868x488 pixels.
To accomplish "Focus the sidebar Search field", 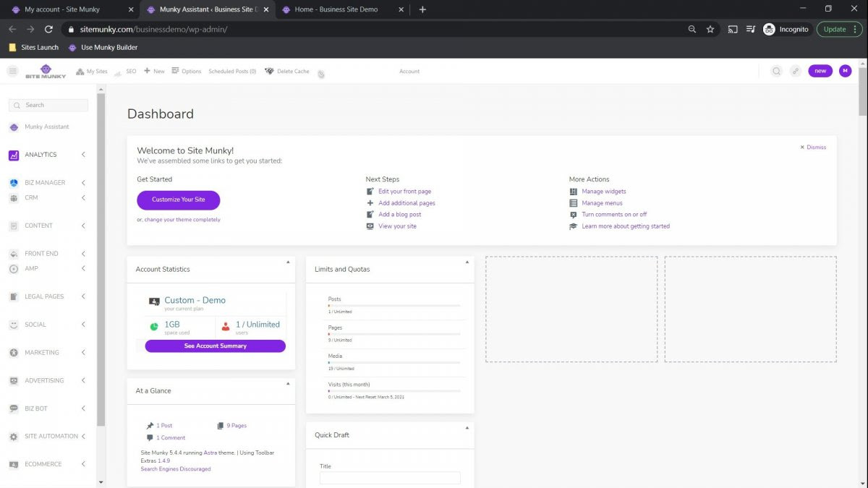I will click(48, 105).
